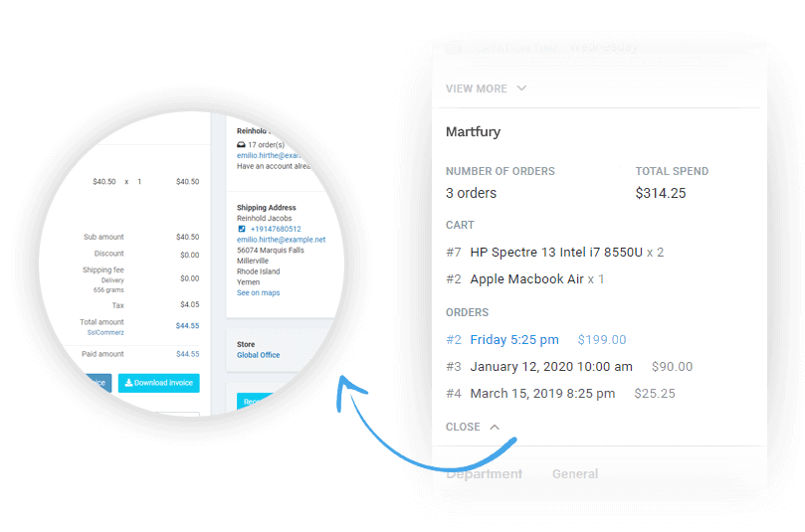Select Apple Macbook Air cart item
Viewport: 805px width, 532px height.
(x=526, y=279)
